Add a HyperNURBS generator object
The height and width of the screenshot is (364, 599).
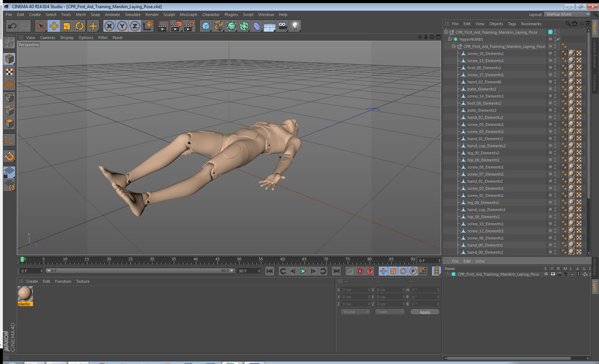pos(231,26)
